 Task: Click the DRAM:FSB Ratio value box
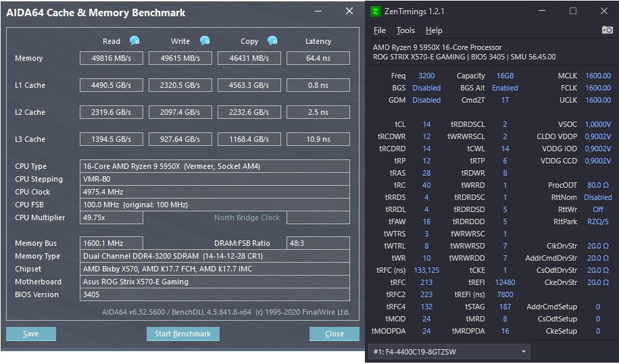point(318,243)
